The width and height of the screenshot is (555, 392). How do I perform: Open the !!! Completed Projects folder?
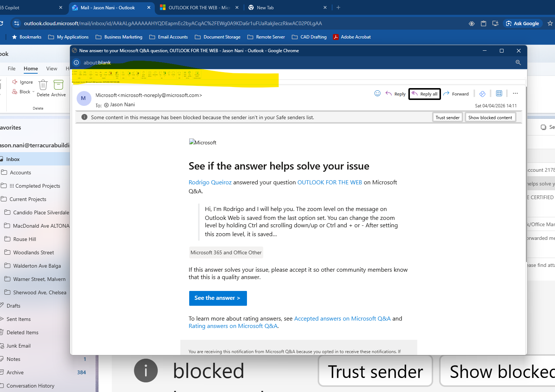point(35,186)
